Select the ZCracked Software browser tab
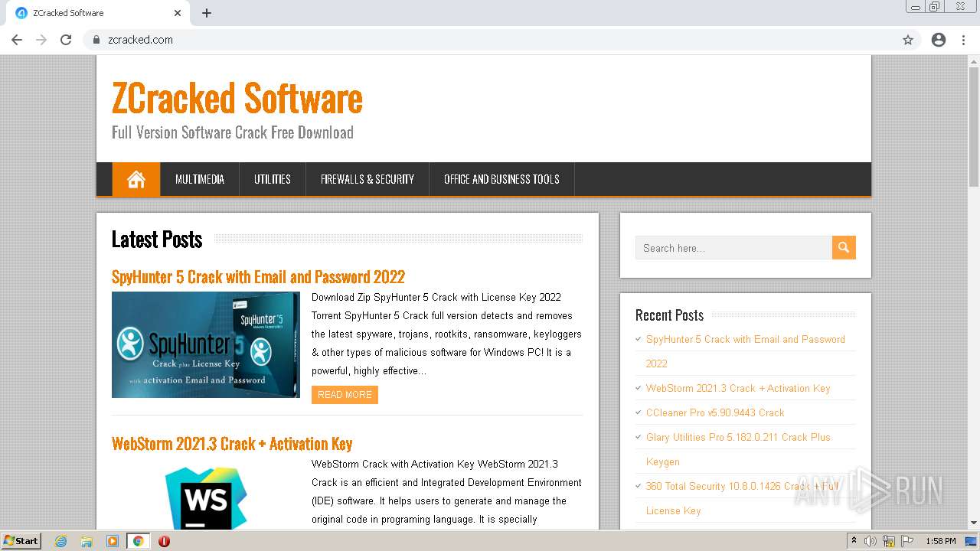 click(x=96, y=13)
